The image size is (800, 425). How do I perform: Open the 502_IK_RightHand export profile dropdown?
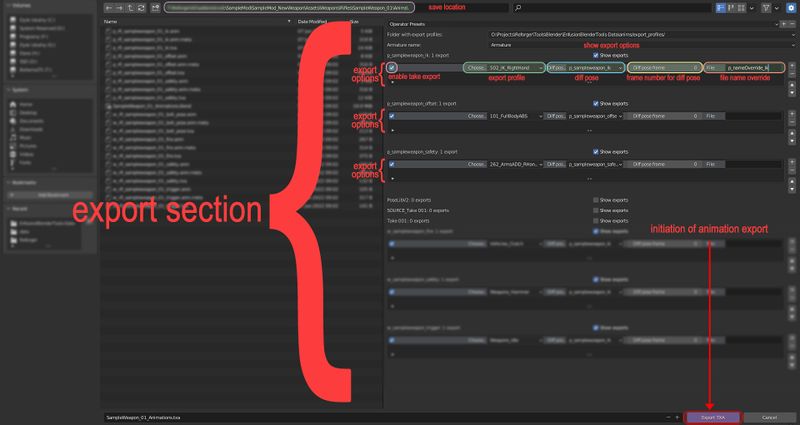(x=514, y=67)
